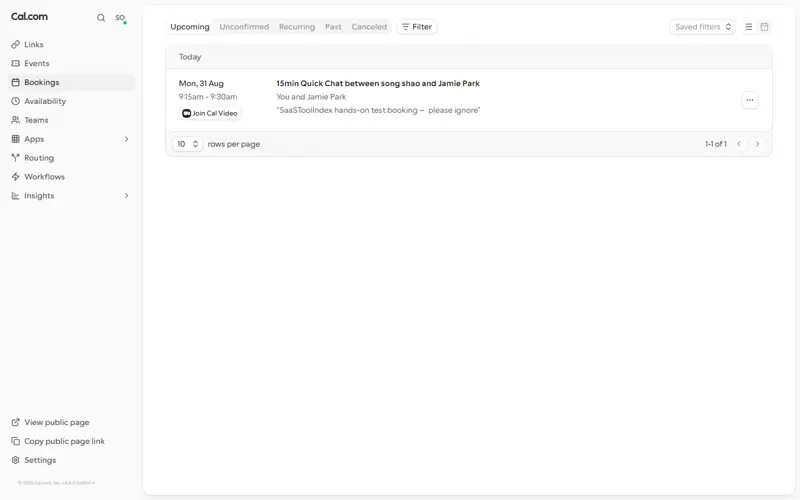Open Workflows from the sidebar
Viewport: 800px width, 500px height.
pyautogui.click(x=44, y=177)
